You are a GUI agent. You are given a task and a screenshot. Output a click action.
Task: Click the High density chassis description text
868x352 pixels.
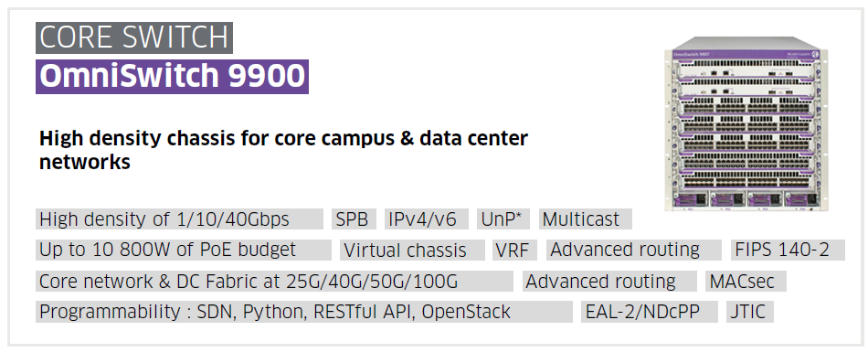pyautogui.click(x=283, y=150)
